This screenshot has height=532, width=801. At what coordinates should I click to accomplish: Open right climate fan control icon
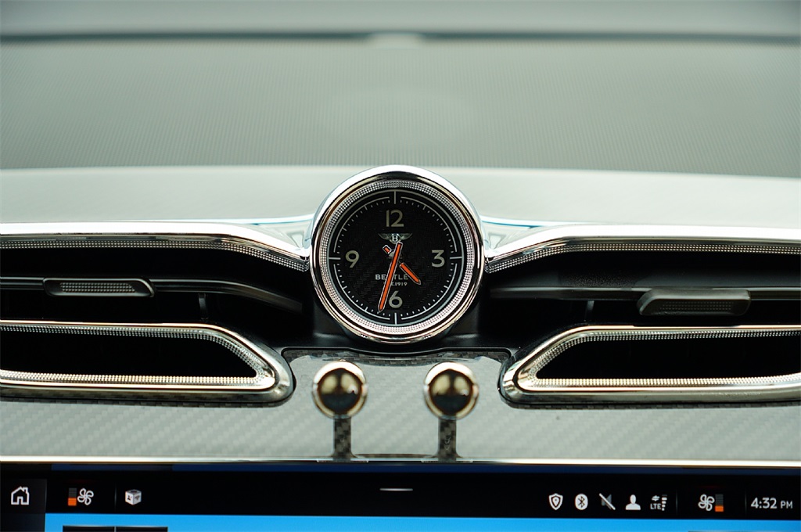[x=710, y=503]
